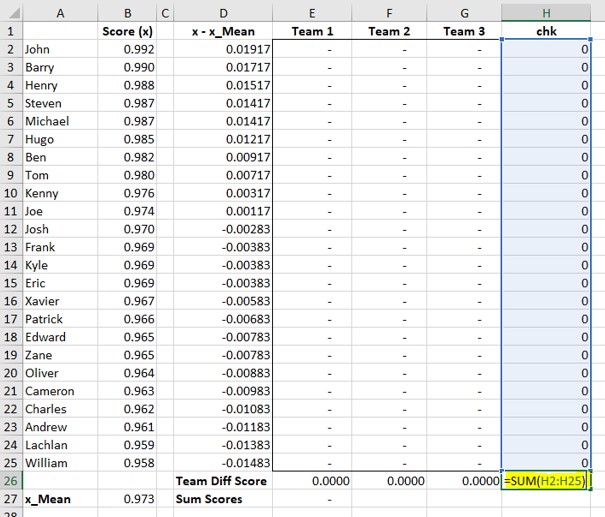Viewport: 605px width, 517px height.
Task: Click William's score 0.958
Action: tap(127, 463)
